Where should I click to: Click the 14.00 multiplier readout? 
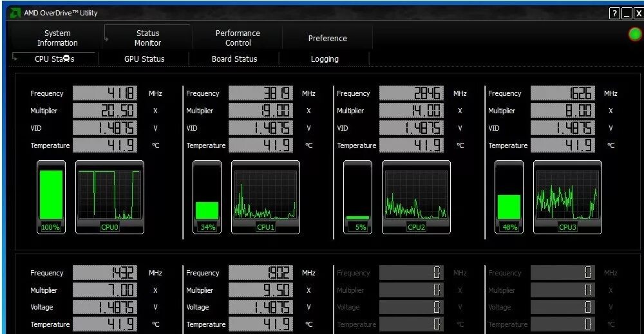(412, 111)
